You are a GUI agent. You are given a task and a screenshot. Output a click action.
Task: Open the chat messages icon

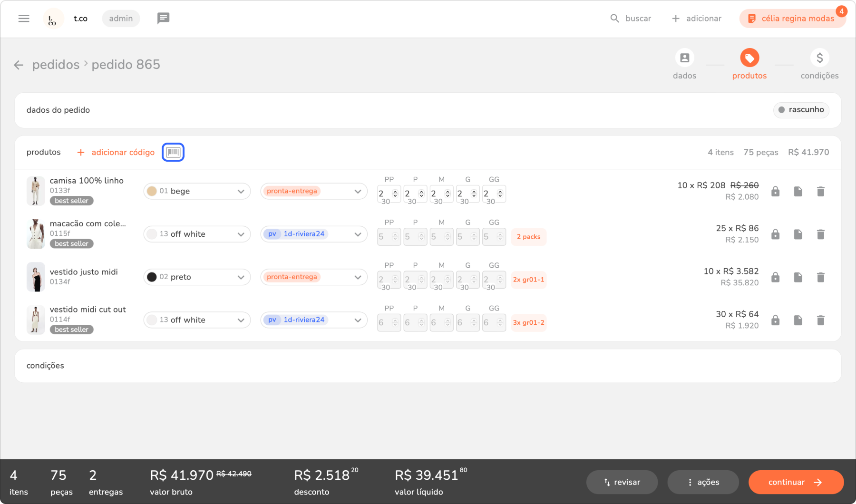(x=163, y=19)
